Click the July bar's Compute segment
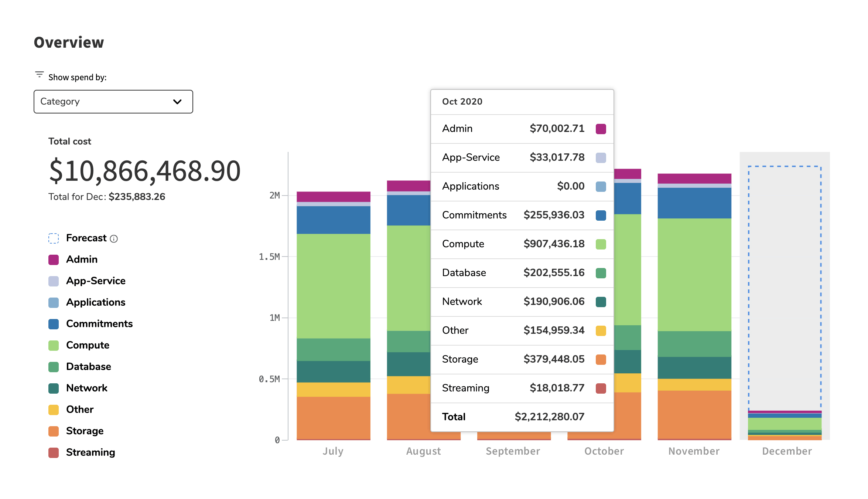868x499 pixels. point(333,286)
